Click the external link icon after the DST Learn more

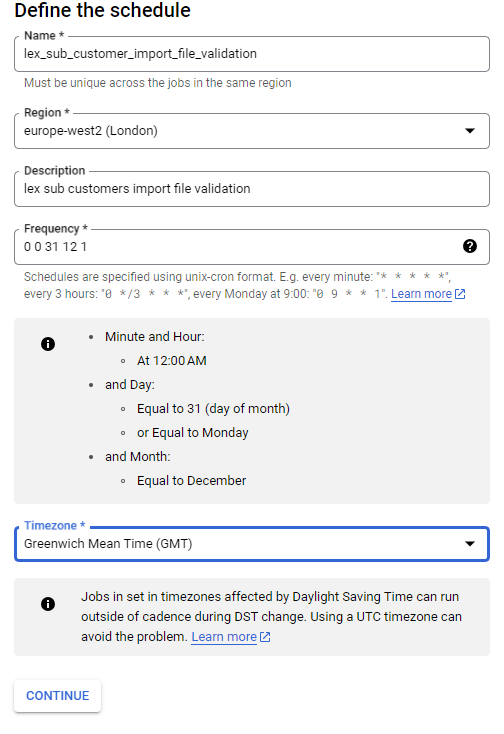265,637
